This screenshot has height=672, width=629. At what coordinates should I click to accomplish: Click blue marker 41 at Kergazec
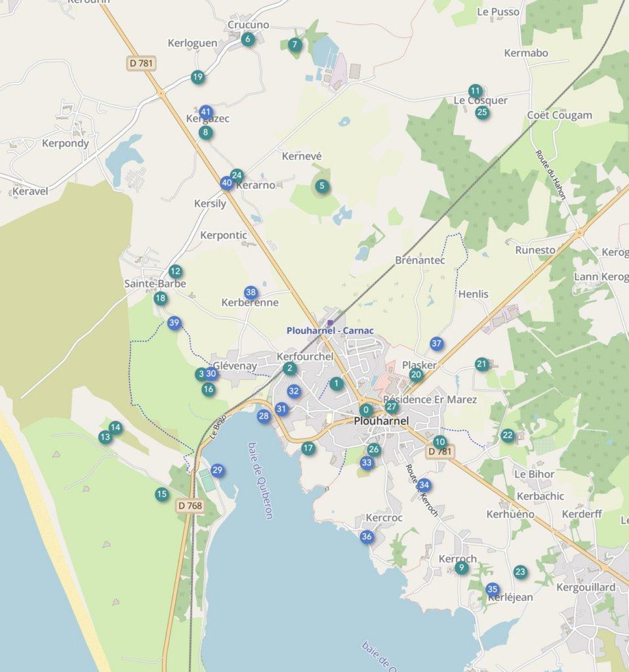[x=206, y=112]
